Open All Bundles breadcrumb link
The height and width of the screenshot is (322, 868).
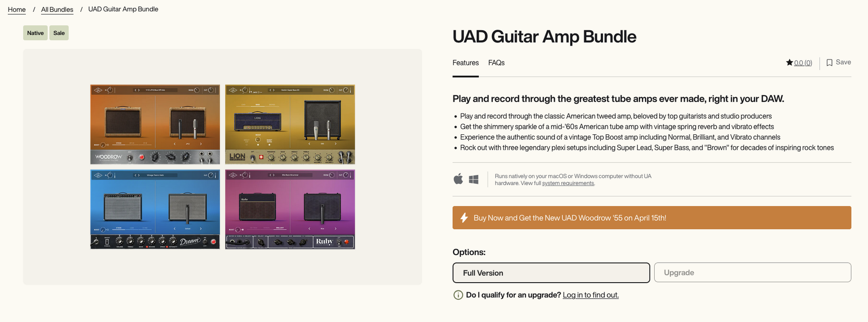point(57,9)
